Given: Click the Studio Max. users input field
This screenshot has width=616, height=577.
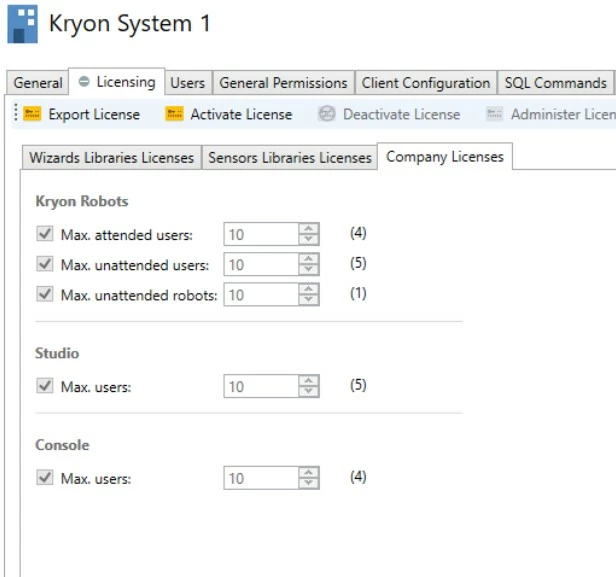Looking at the screenshot, I should [261, 386].
